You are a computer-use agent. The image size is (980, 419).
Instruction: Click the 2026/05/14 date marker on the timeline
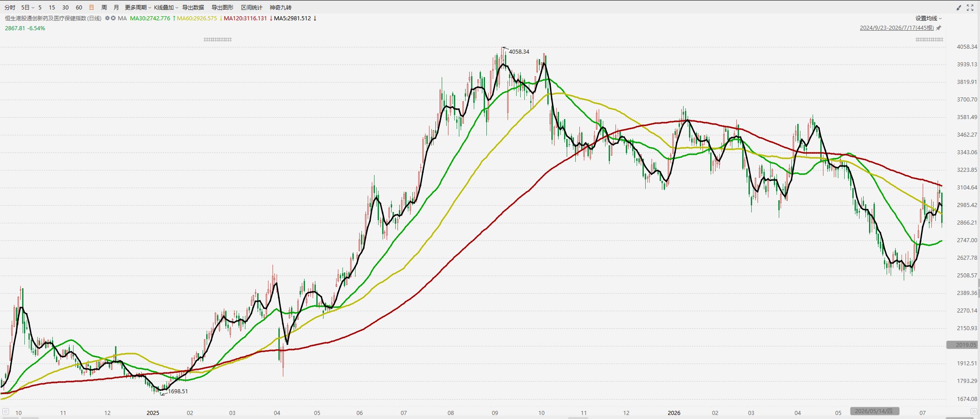874,411
